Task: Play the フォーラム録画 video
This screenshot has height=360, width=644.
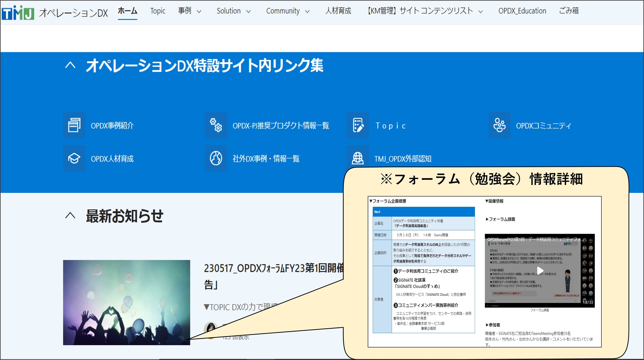Action: click(x=540, y=270)
